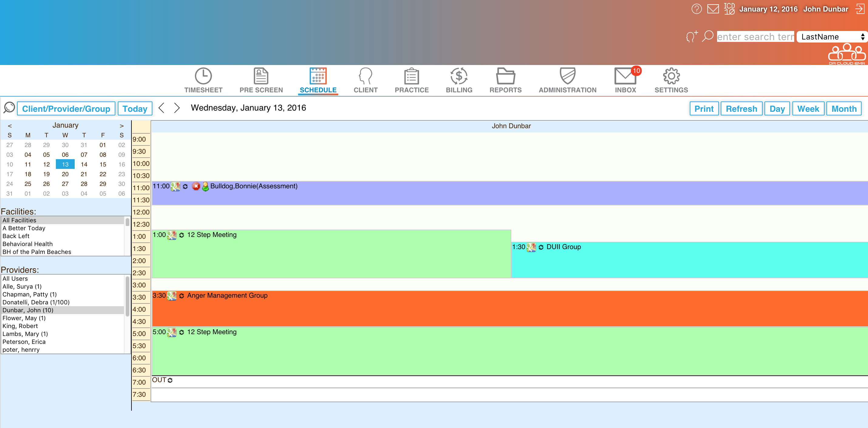Open the Reports tab
Viewport: 868px width, 428px height.
pos(505,81)
